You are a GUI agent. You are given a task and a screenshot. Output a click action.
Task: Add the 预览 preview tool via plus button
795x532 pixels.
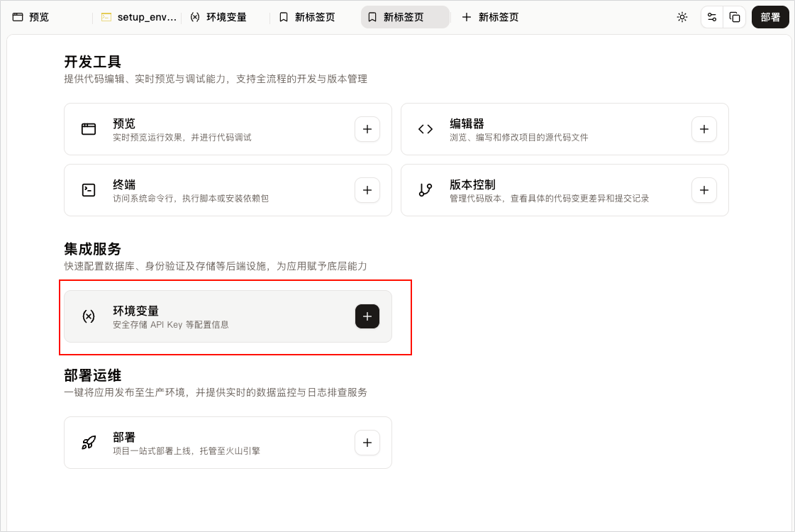tap(367, 129)
